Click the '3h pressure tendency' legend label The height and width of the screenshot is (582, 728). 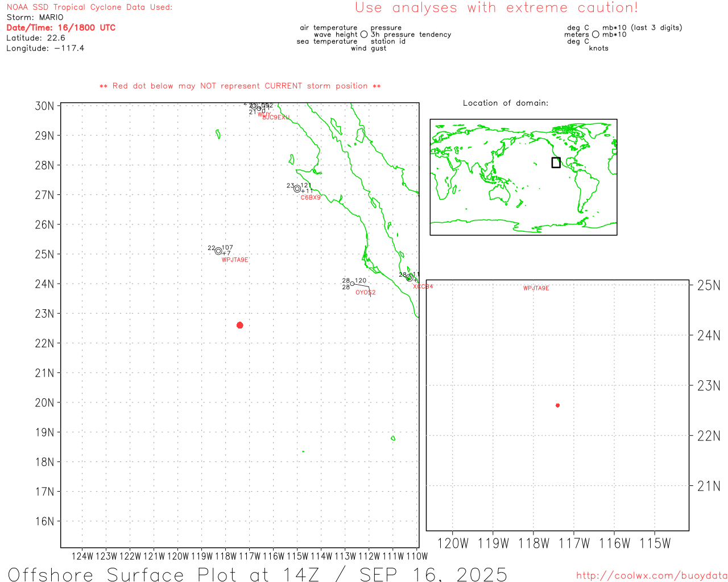(411, 35)
